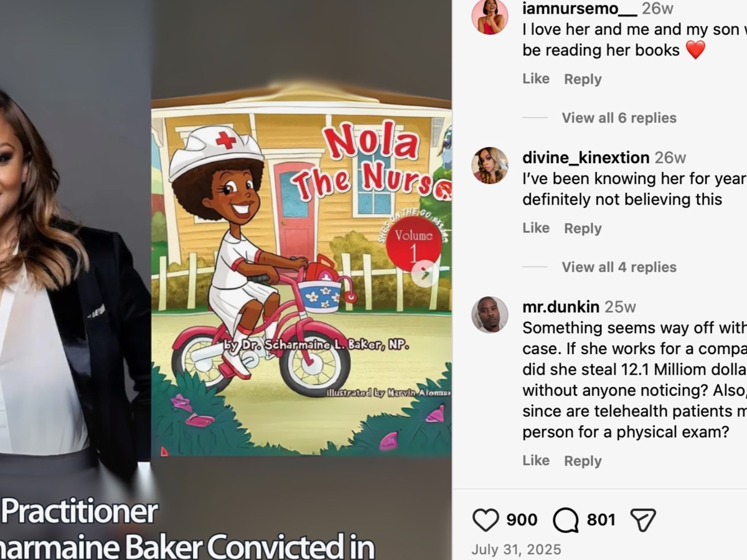Like the post with the heart icon
The image size is (747, 560).
(486, 520)
